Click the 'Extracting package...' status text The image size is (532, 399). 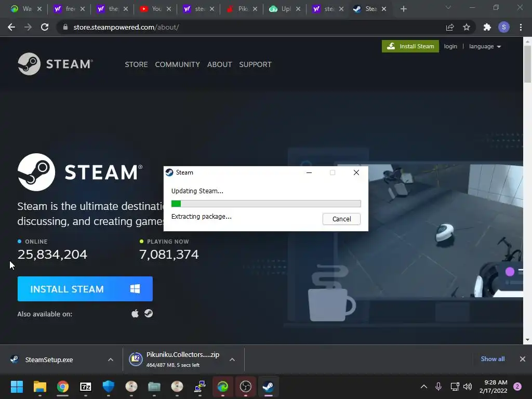(x=202, y=217)
